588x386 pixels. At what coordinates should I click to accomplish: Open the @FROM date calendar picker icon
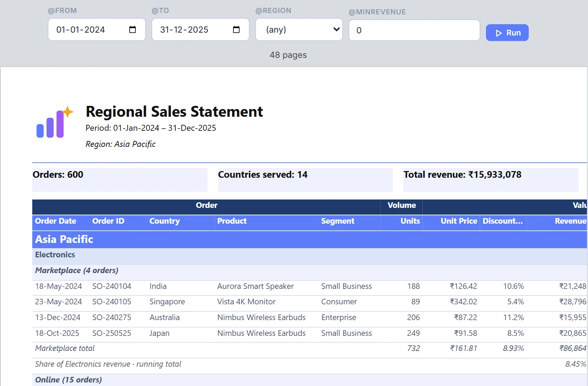coord(132,30)
